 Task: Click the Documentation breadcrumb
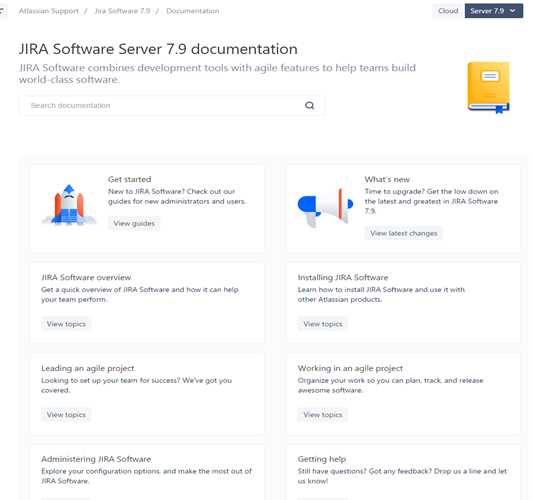[193, 11]
